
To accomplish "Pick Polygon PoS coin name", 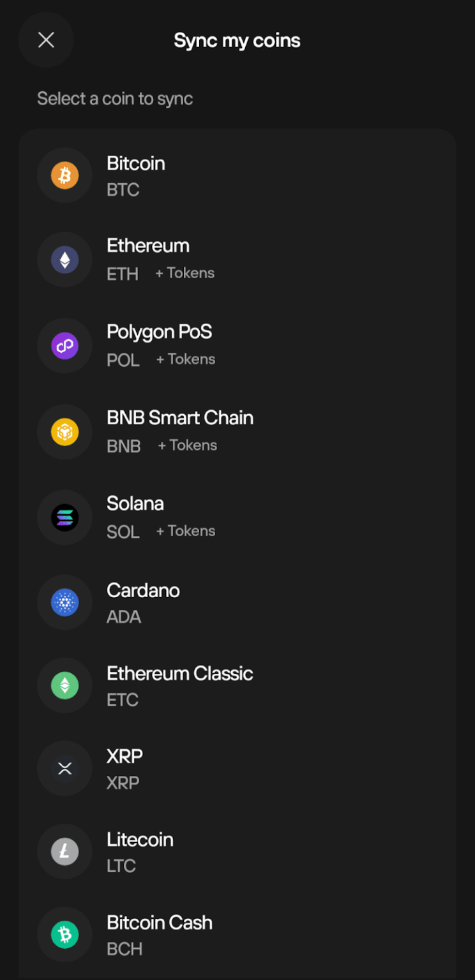I will point(159,332).
